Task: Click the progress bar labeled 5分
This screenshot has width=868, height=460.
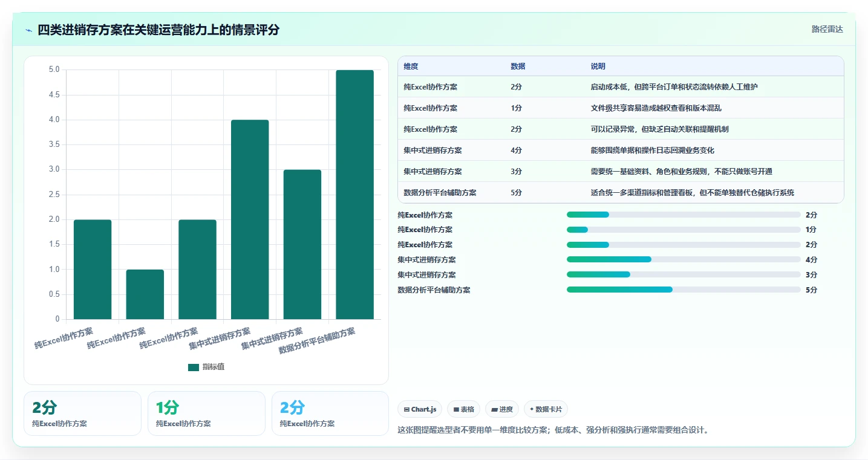Action: 684,290
